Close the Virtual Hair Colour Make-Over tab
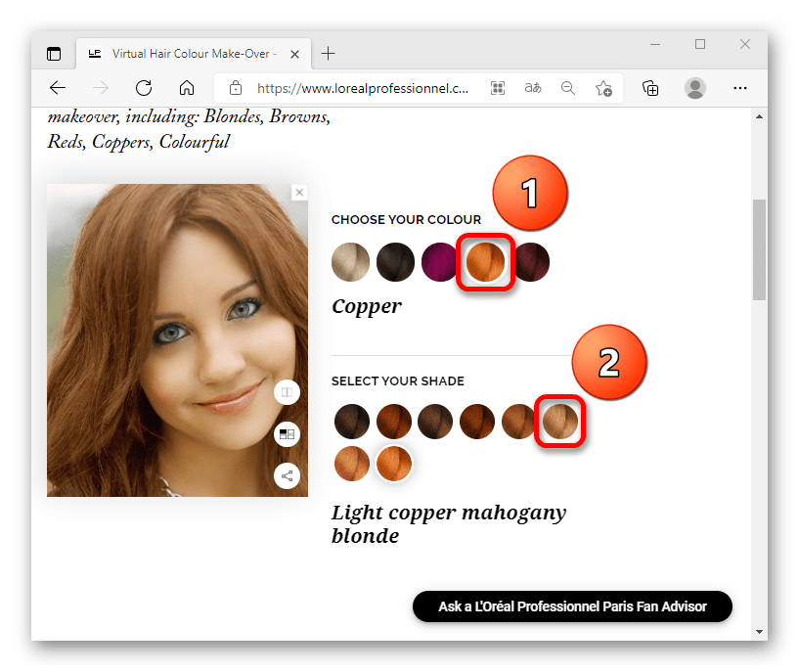 [x=294, y=54]
